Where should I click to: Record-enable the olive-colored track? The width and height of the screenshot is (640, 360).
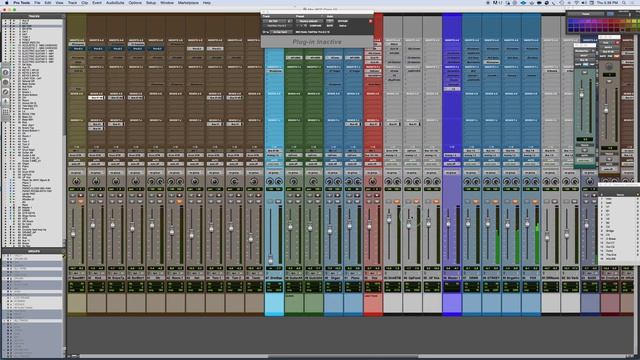pos(81,195)
